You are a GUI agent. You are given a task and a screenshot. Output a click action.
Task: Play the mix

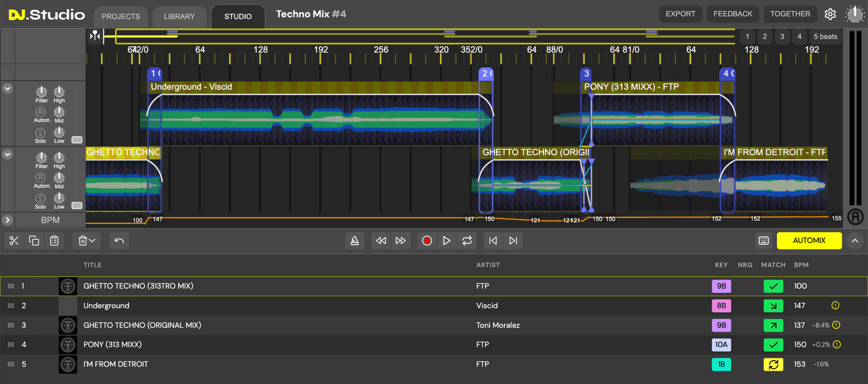[x=447, y=241]
